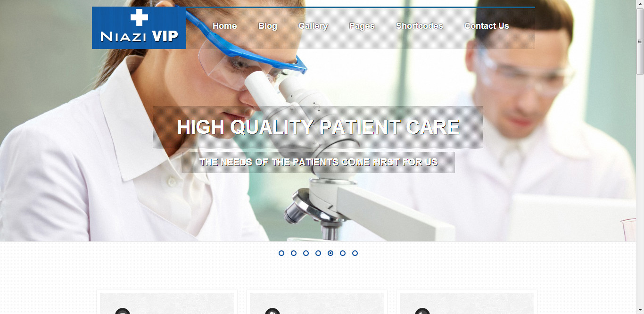
Task: Click the third feature box icon
Action: (422, 311)
